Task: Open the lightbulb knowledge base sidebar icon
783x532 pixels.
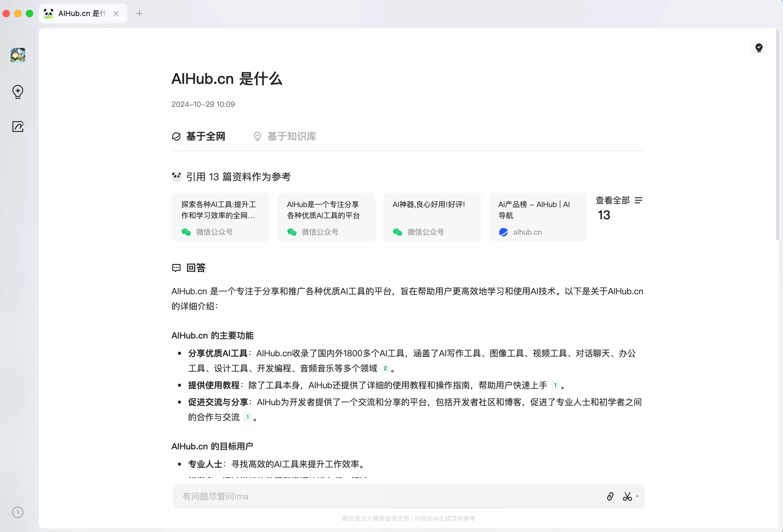Action: [x=18, y=92]
